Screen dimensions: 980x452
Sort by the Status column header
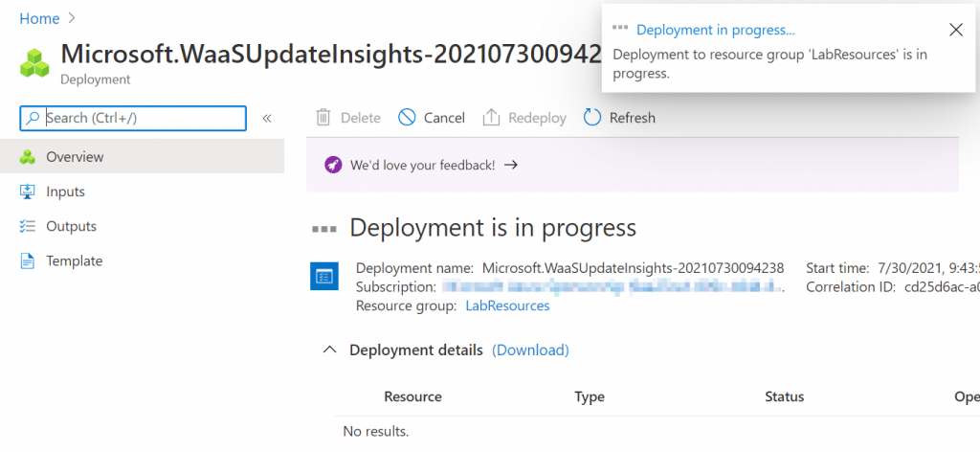point(785,397)
